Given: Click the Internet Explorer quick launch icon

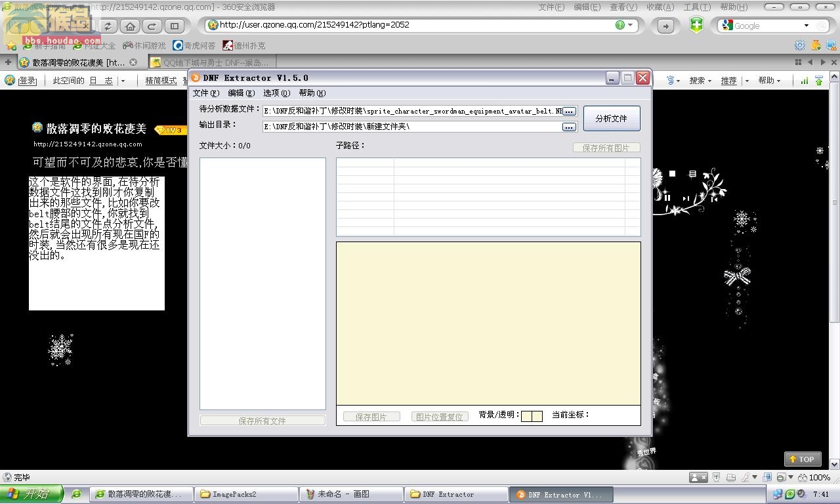Looking at the screenshot, I should (x=77, y=494).
